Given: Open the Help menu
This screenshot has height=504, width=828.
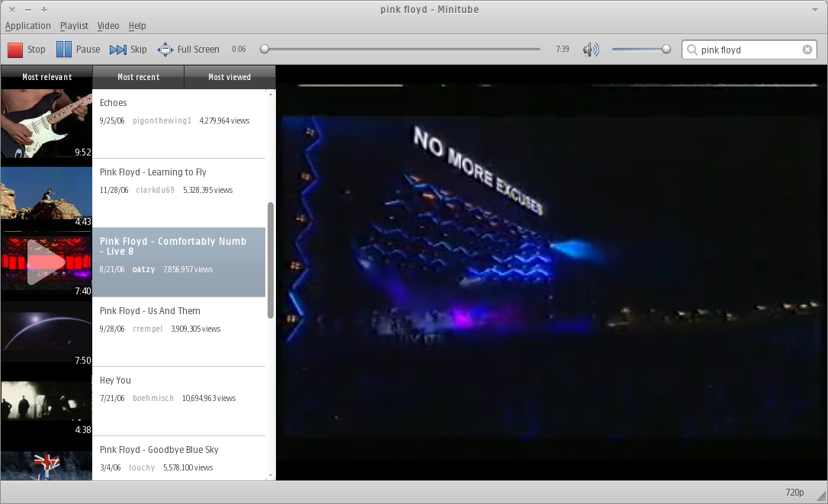Looking at the screenshot, I should click(137, 25).
